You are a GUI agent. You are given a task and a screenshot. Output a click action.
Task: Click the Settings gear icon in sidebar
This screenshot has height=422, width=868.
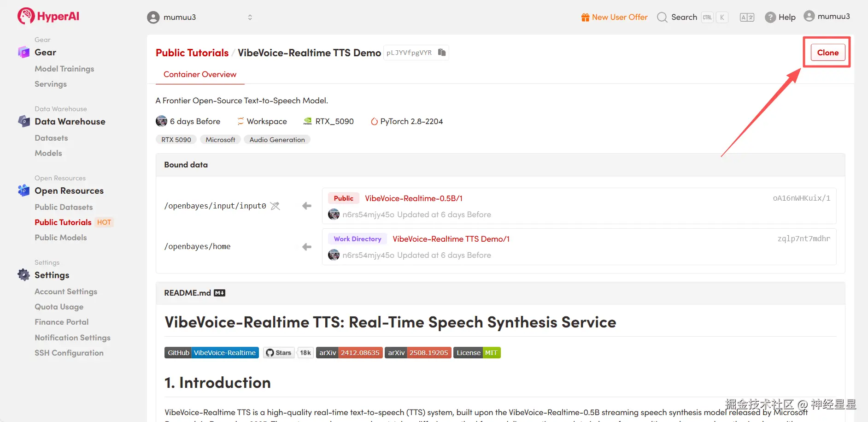tap(23, 275)
